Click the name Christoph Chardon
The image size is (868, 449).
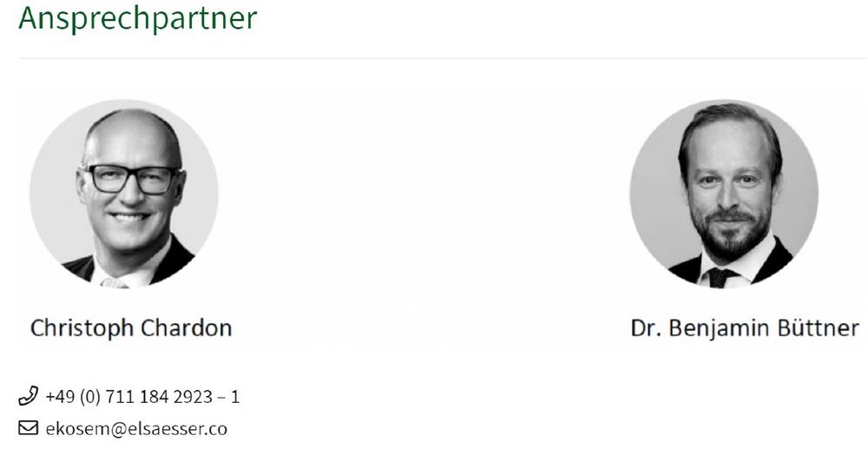point(131,328)
